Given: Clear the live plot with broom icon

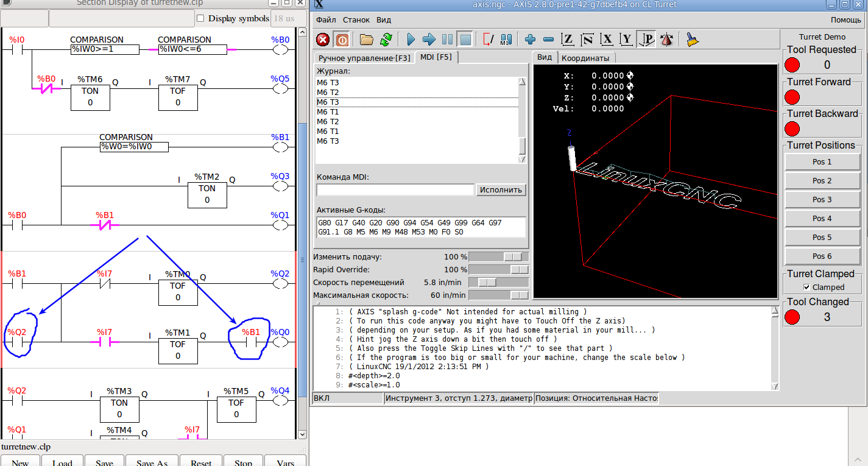Looking at the screenshot, I should pos(692,40).
